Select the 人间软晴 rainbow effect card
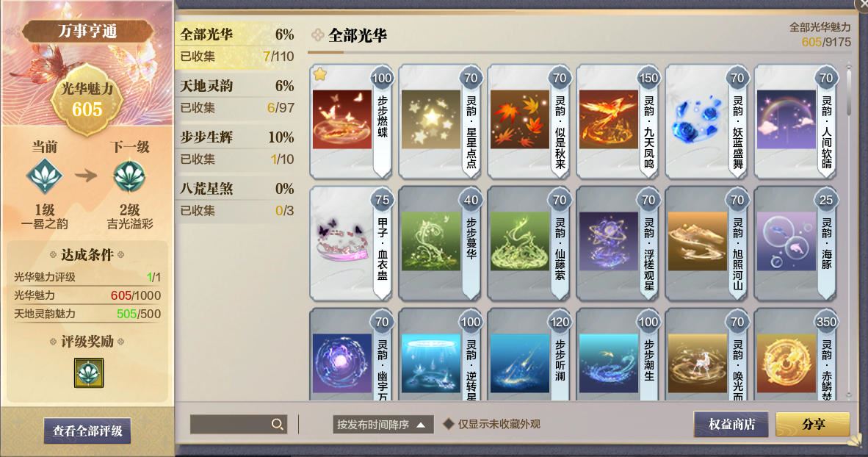The height and width of the screenshot is (457, 868). coord(795,122)
